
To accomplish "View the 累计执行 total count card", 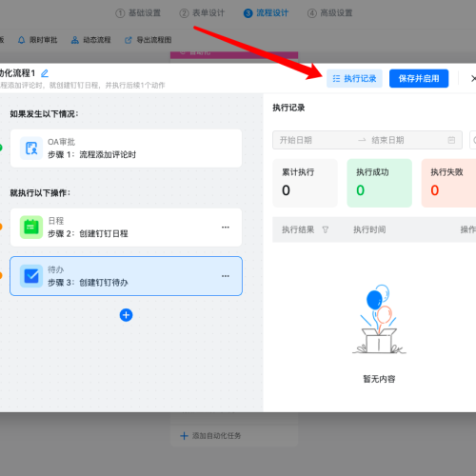I will 305,183.
